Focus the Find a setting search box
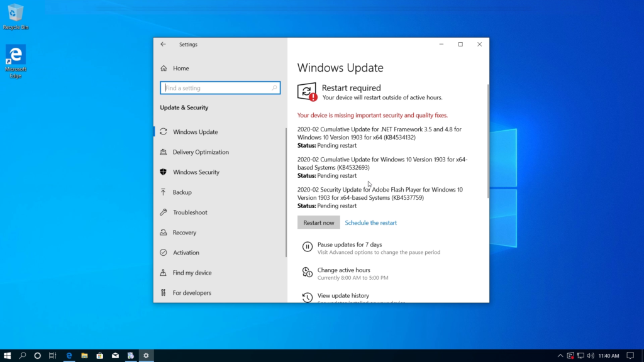The width and height of the screenshot is (644, 362). point(220,88)
